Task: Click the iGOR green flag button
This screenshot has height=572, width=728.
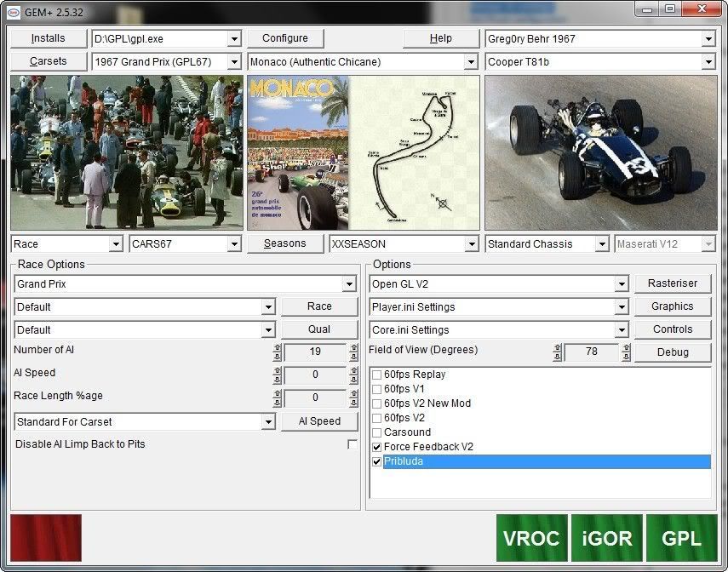Action: [x=607, y=538]
